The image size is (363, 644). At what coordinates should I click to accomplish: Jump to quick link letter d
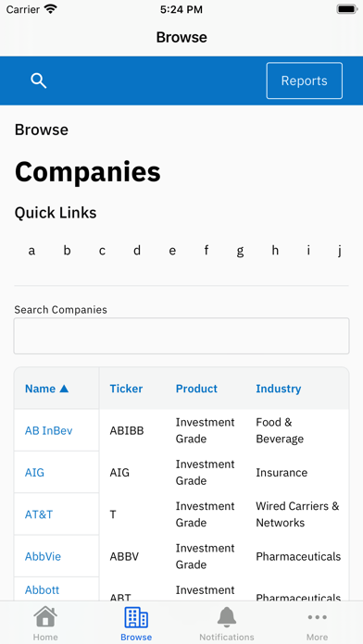click(x=137, y=250)
